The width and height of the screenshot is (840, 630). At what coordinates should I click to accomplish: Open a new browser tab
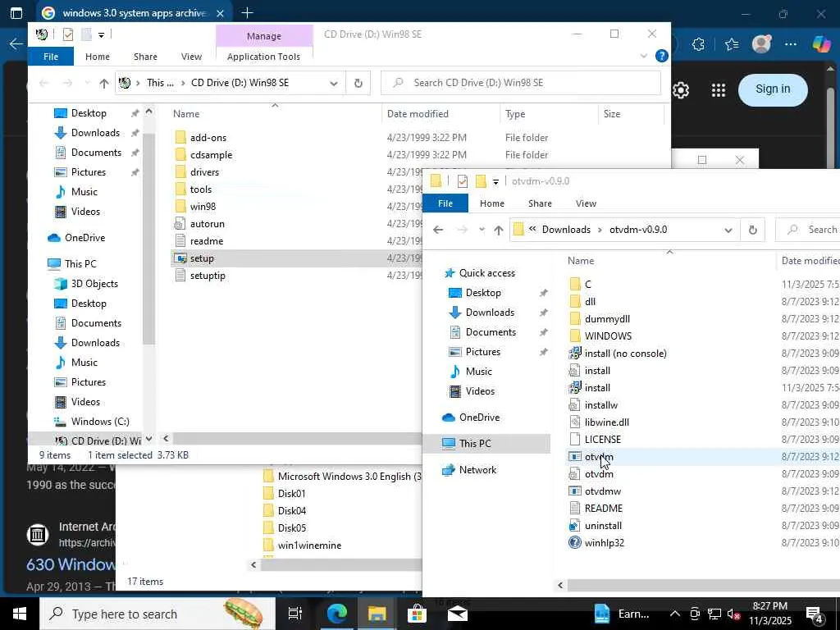point(247,13)
